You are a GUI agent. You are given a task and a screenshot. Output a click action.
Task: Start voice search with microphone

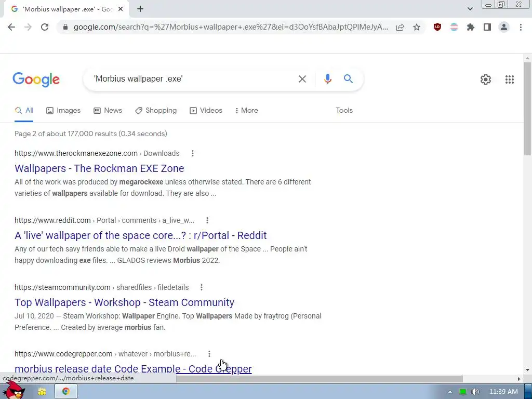point(327,79)
